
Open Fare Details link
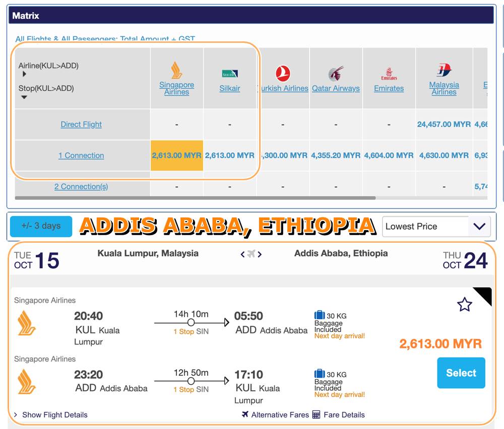[x=344, y=415]
